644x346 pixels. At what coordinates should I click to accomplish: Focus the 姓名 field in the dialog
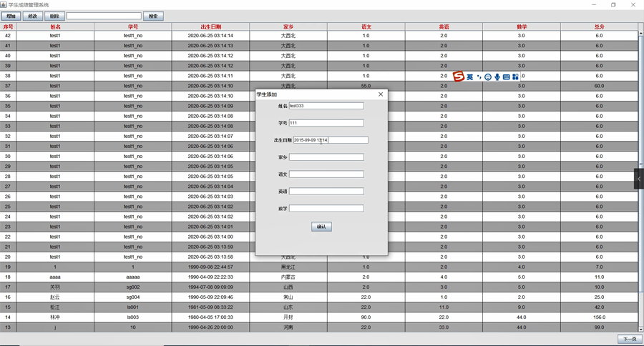click(x=326, y=106)
